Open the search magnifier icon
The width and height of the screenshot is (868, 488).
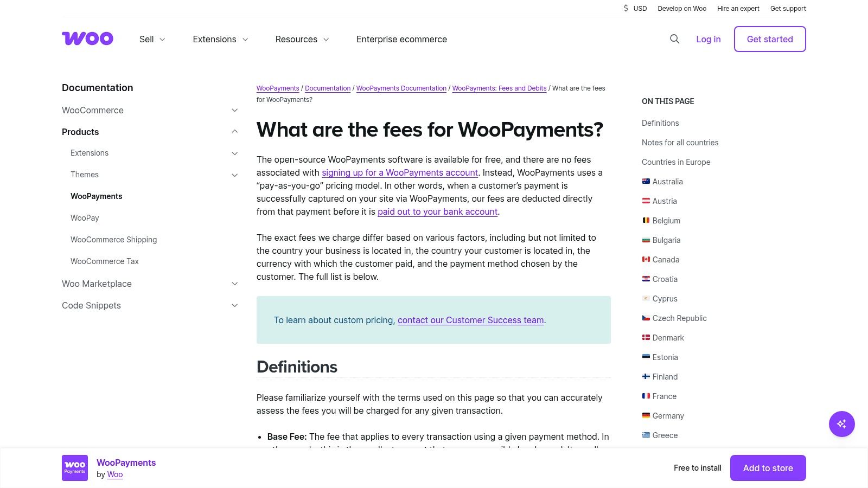(x=674, y=39)
